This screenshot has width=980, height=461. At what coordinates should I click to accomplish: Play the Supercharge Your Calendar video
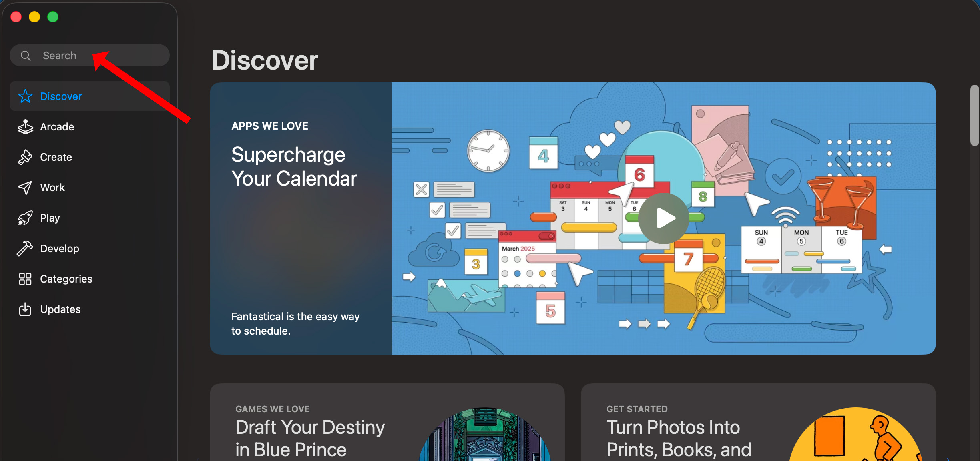(x=663, y=218)
